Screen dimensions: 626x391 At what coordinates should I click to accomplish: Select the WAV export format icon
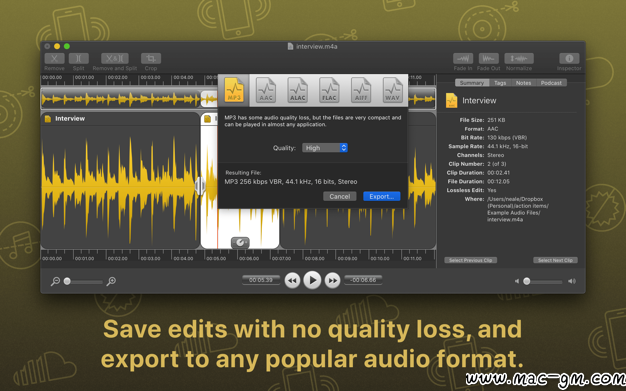392,90
